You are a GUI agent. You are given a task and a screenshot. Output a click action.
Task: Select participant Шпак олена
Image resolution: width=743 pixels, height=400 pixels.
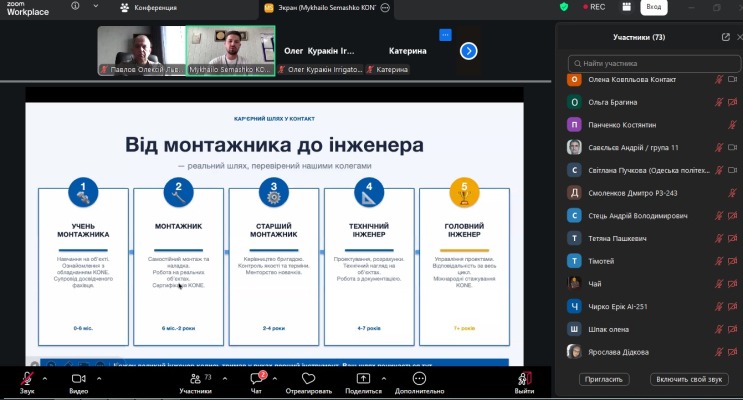coord(653,329)
